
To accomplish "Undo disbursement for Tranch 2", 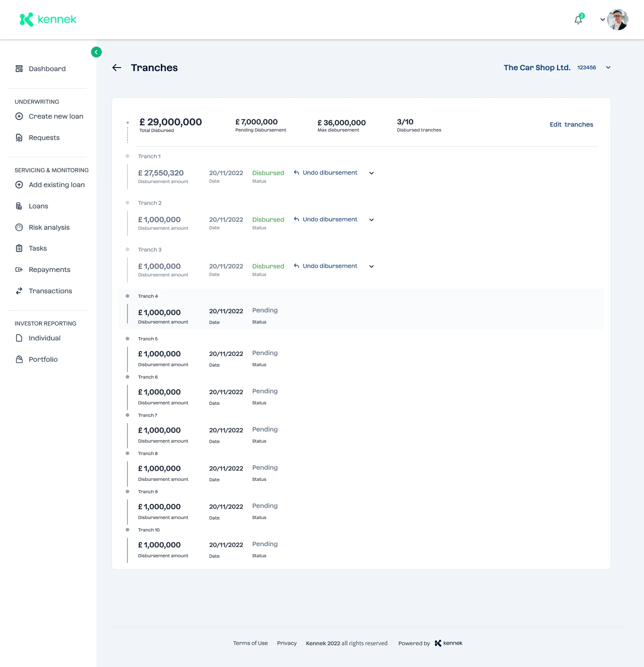I will [326, 220].
